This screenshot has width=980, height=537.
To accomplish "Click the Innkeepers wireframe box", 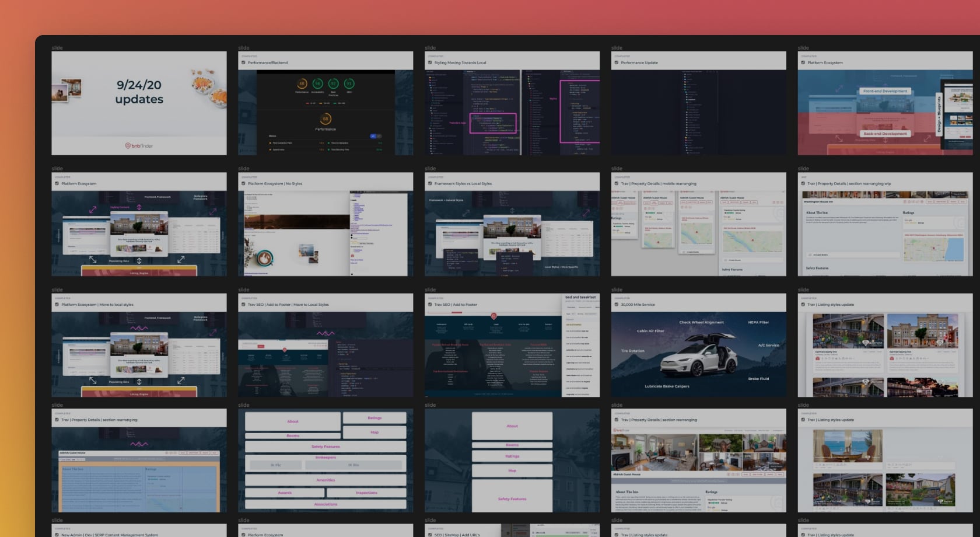I will 325,458.
